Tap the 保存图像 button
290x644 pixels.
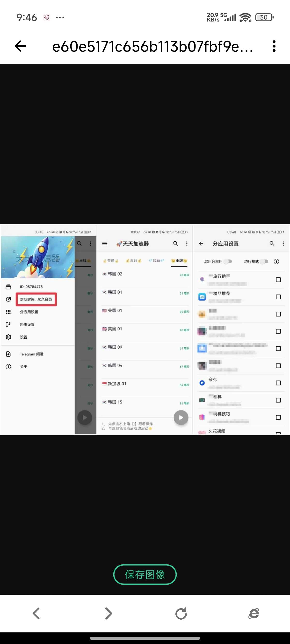[145, 575]
